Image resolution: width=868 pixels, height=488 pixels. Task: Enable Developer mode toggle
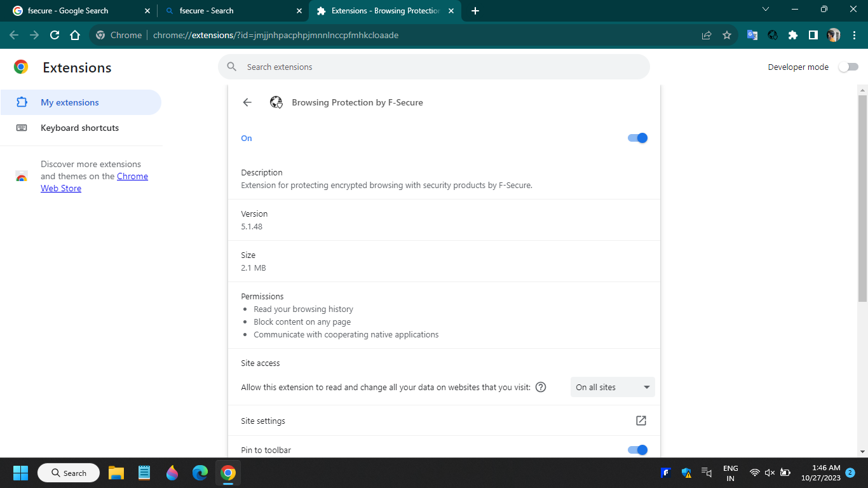click(x=848, y=67)
